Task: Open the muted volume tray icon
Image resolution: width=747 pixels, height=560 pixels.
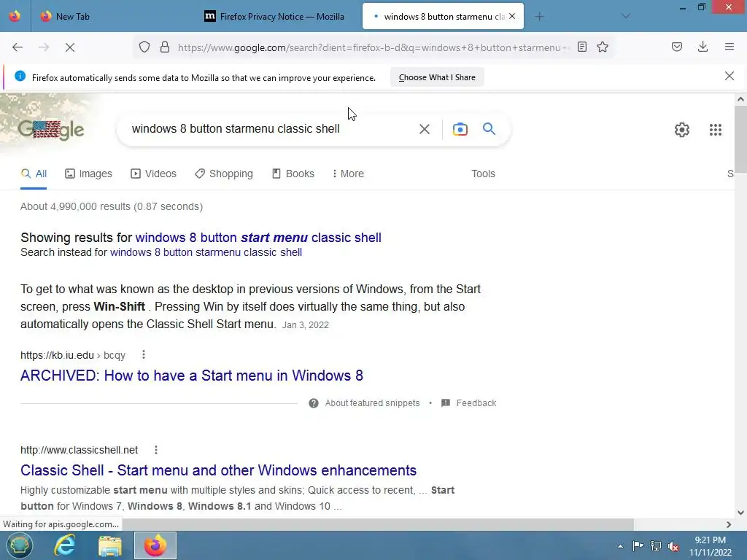Action: tap(673, 546)
